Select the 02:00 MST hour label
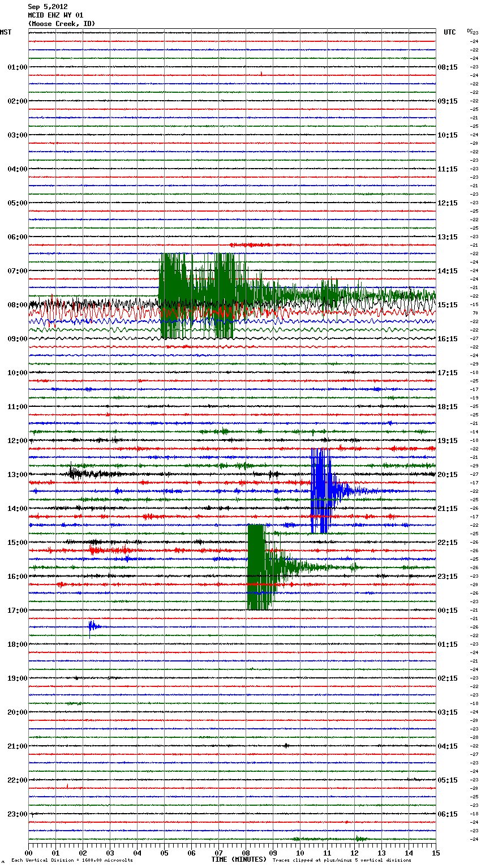Viewport: 481px width, 868px height. (18, 101)
